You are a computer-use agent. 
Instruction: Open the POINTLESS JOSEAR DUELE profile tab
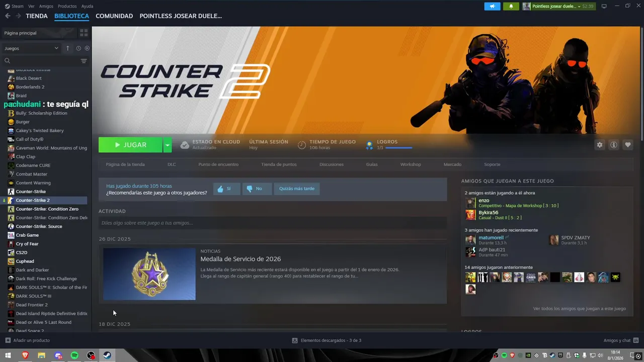(181, 16)
